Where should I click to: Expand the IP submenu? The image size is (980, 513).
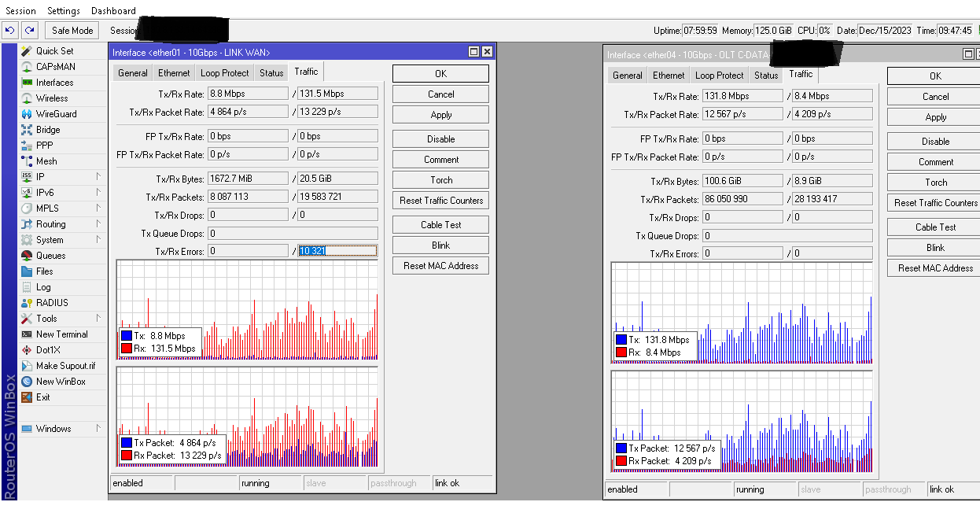click(63, 177)
